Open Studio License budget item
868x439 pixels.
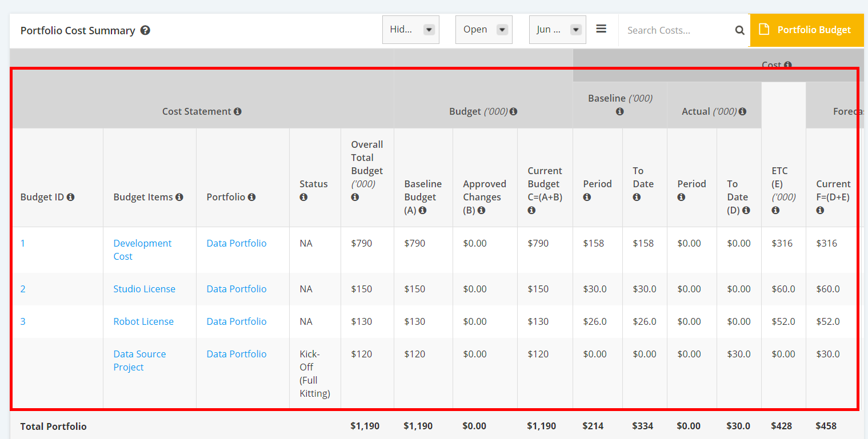tap(145, 289)
